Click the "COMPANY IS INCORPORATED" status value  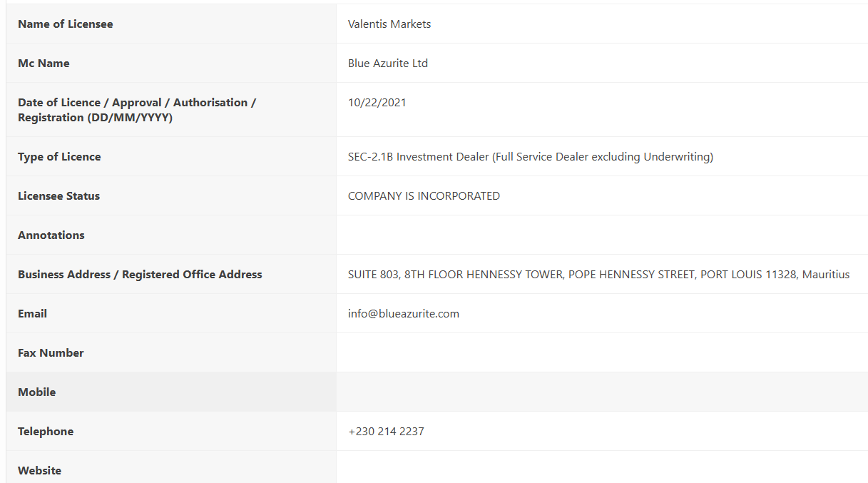[424, 196]
